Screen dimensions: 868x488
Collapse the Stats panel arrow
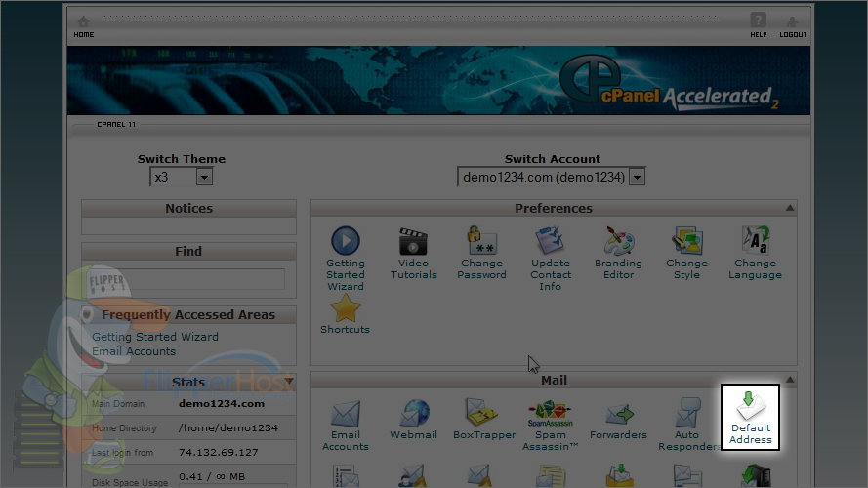pos(289,382)
